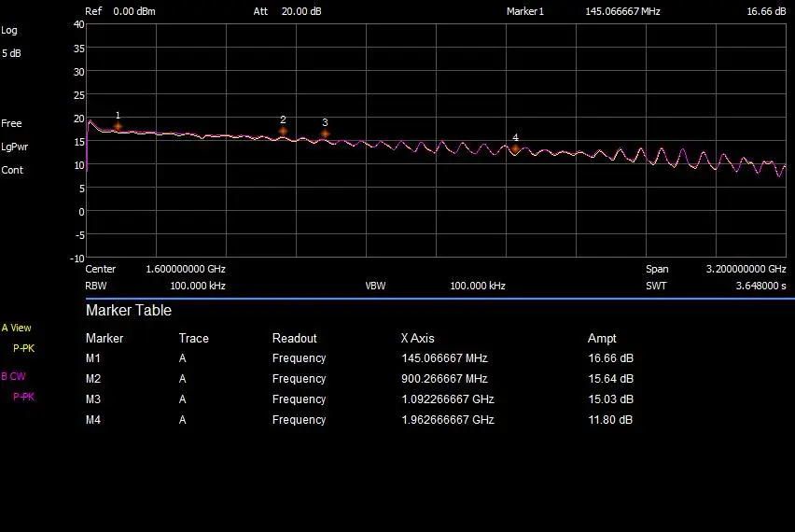Viewport: 795px width, 532px height.
Task: Click the 40 label on the vertical axis
Action: (x=78, y=24)
